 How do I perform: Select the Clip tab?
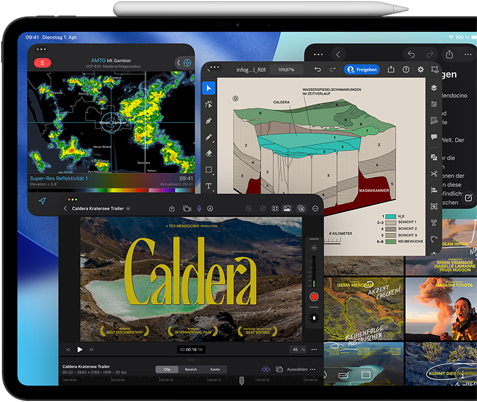point(167,369)
